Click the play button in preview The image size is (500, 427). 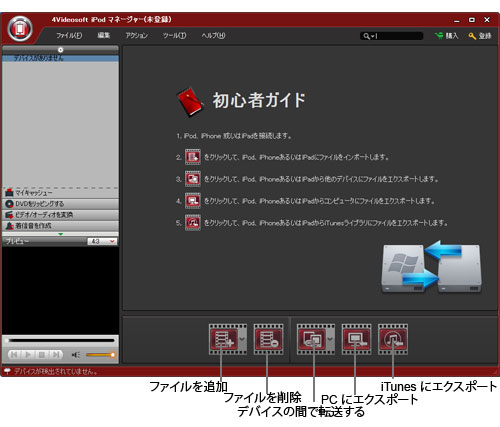[x=28, y=355]
